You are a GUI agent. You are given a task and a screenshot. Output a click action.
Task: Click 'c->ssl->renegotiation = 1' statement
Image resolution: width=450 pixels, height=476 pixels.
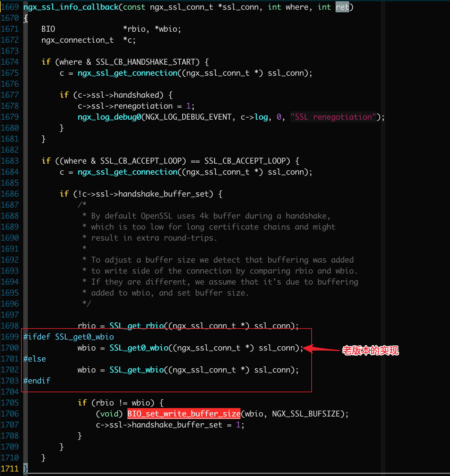tap(134, 106)
